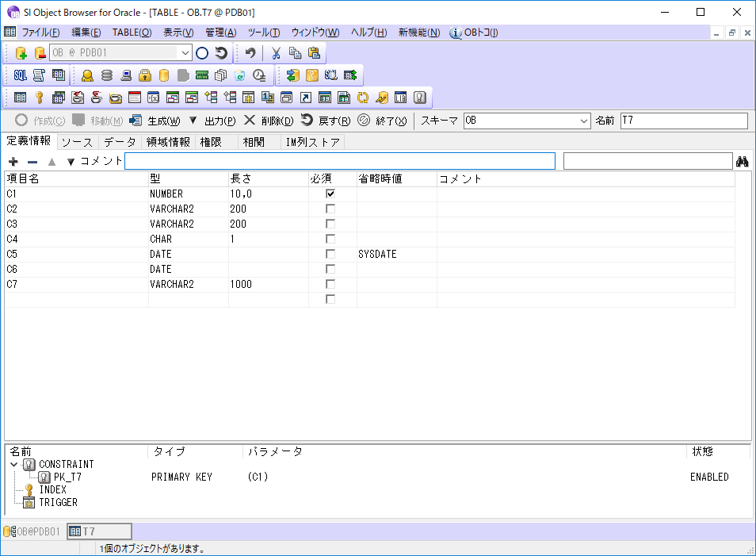Switch to the データ tab
This screenshot has width=756, height=556.
tap(120, 142)
